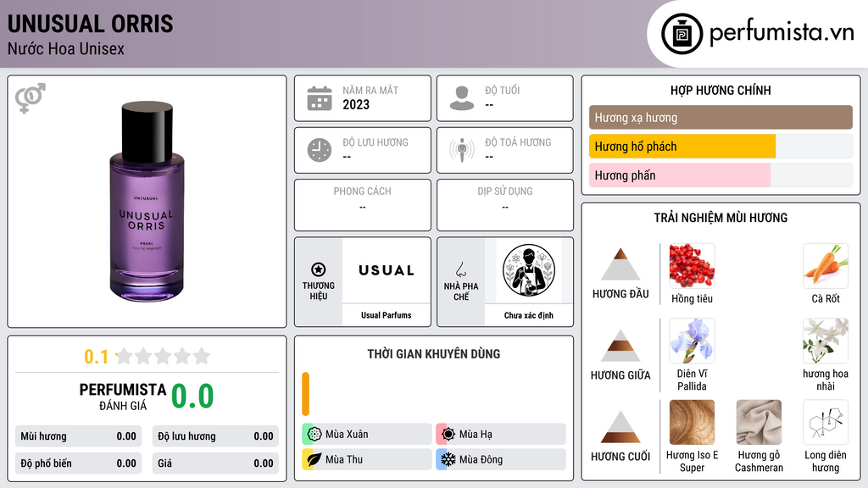Click the perfumista.vn site name
The image size is (868, 488).
[x=782, y=33]
